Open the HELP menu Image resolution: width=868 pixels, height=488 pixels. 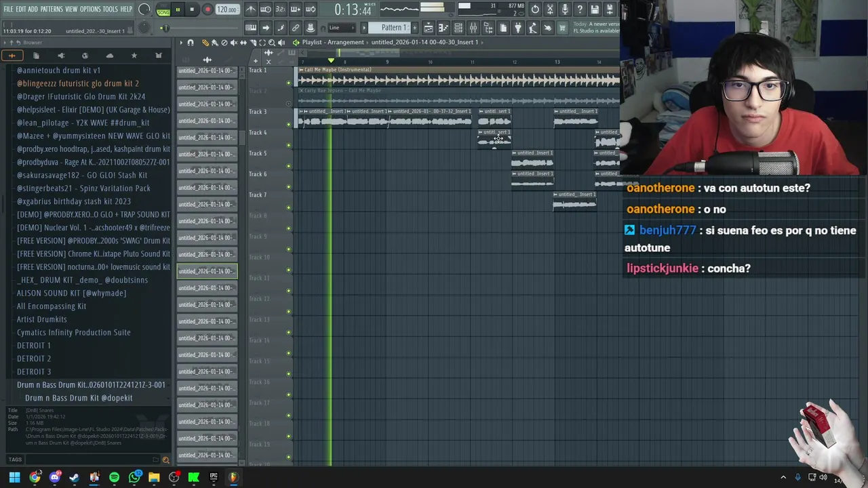[x=126, y=9]
